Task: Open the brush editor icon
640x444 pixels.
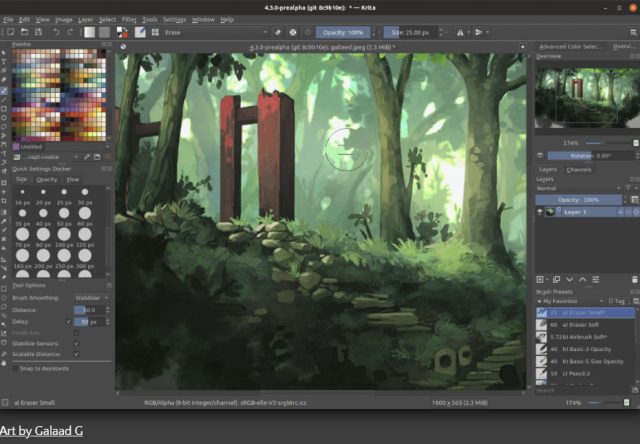Action: [140, 32]
